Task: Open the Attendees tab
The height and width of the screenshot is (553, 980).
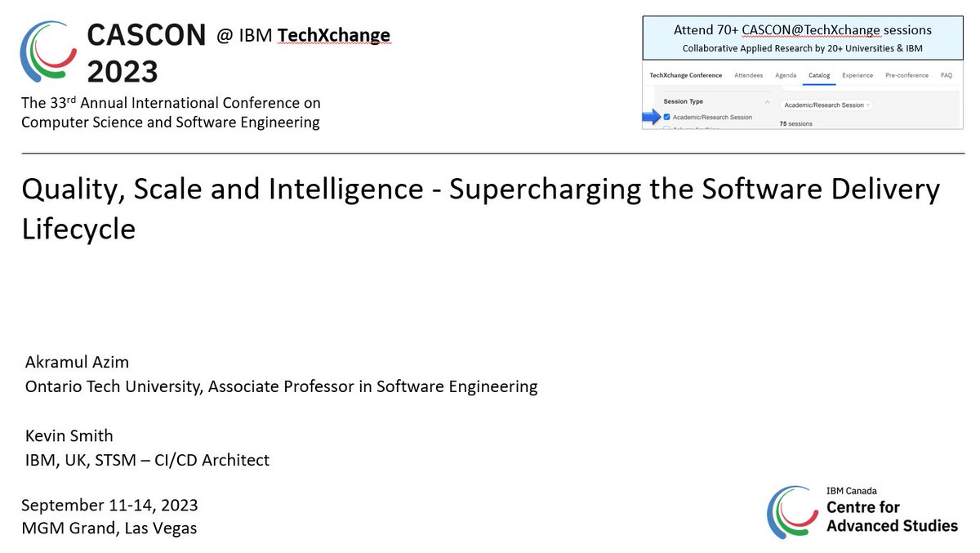Action: [749, 75]
